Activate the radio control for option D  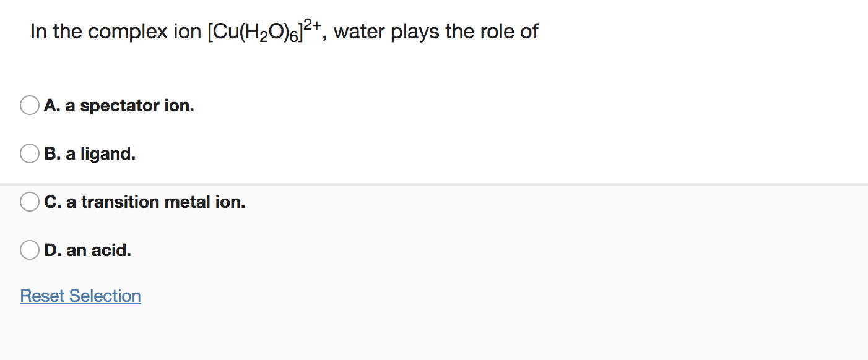coord(29,250)
